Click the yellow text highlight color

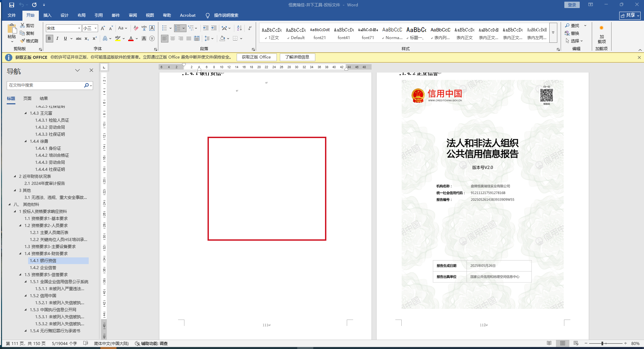[x=118, y=38]
